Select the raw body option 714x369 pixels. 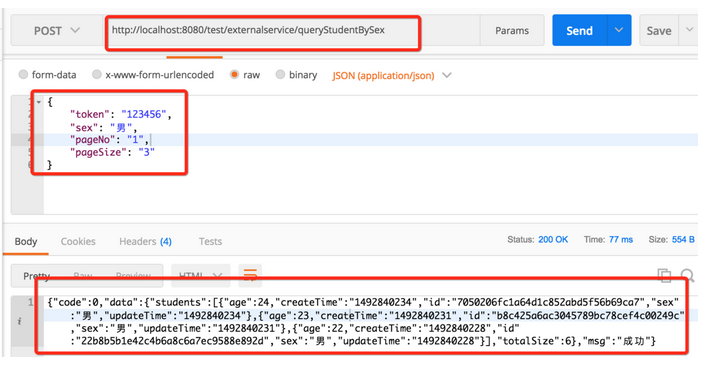point(245,75)
